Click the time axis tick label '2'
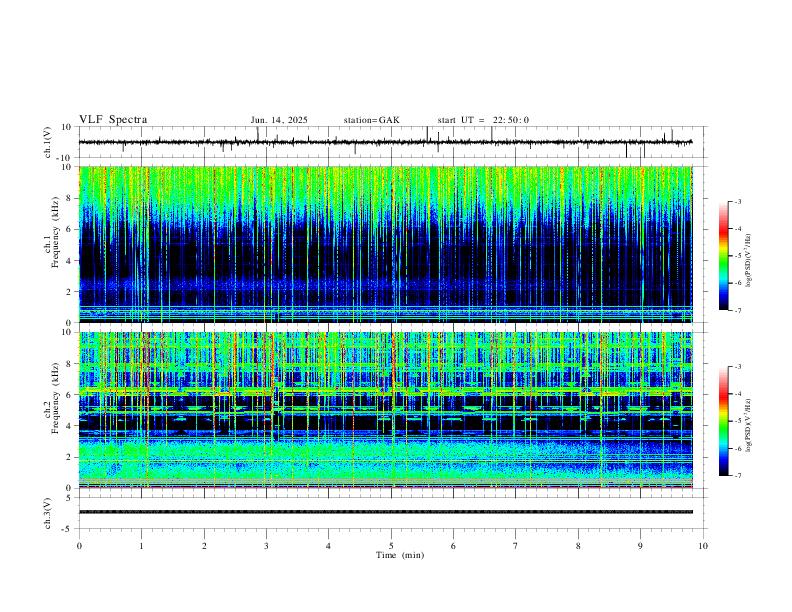Screen dimensions: 792x612 click(x=204, y=546)
